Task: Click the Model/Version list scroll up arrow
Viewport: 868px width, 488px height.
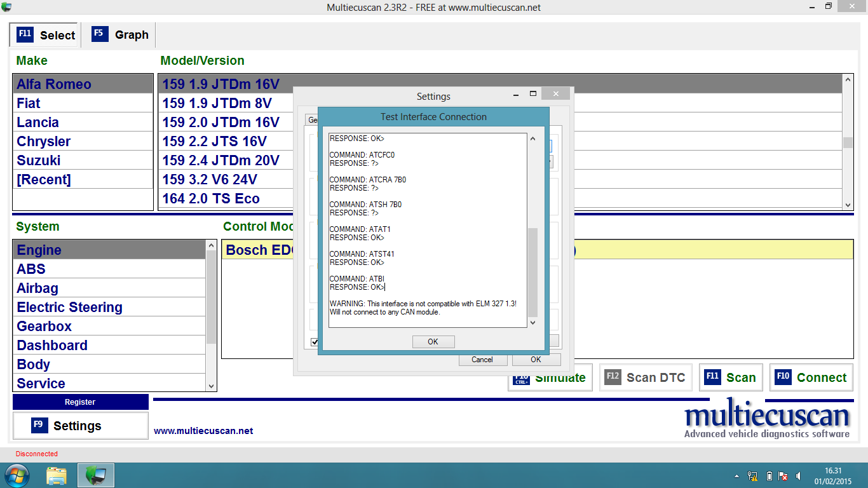Action: coord(848,79)
